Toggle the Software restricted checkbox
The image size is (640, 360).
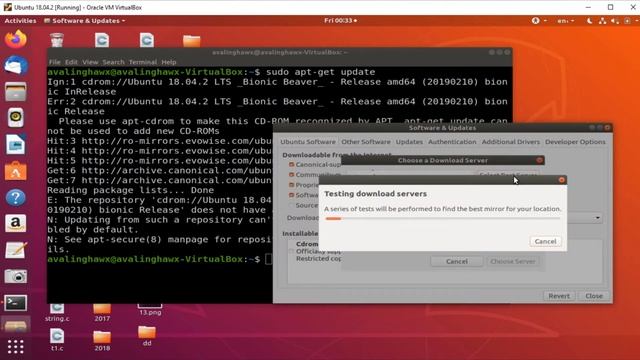tap(291, 195)
